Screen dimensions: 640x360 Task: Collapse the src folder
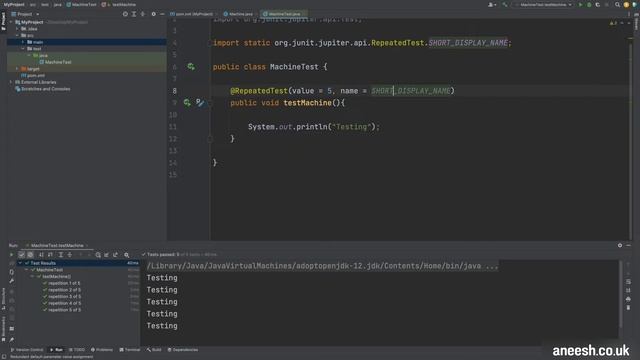point(17,36)
